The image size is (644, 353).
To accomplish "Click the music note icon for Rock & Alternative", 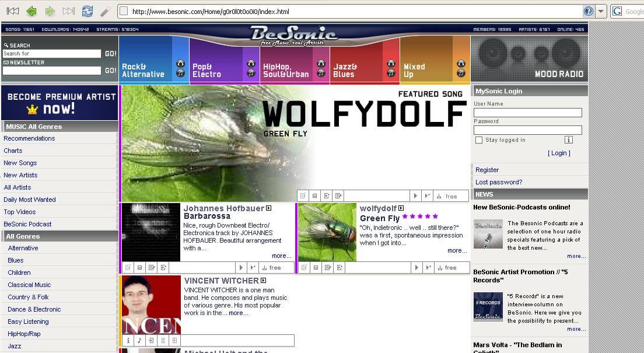I will coord(180,73).
